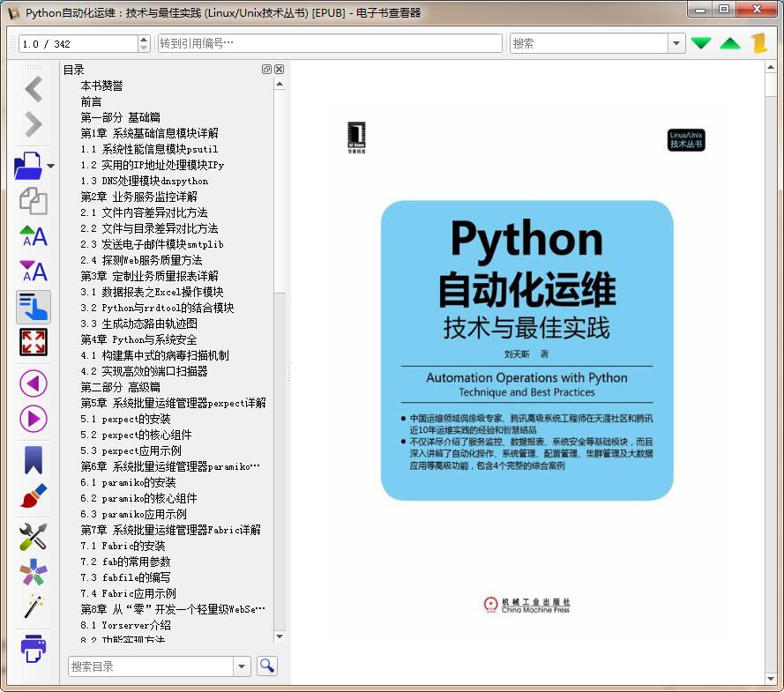Go to previous page purple arrow
Viewport: 784px width, 692px height.
[34, 383]
